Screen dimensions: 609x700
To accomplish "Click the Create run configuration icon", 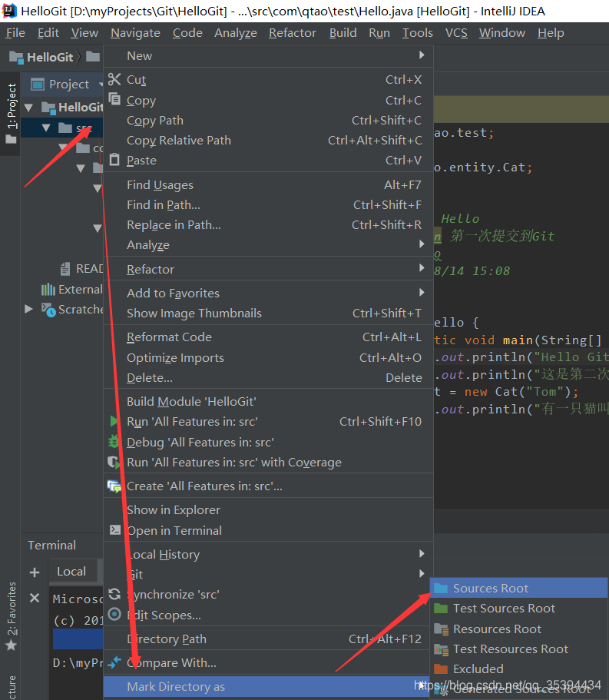I will pyautogui.click(x=114, y=486).
